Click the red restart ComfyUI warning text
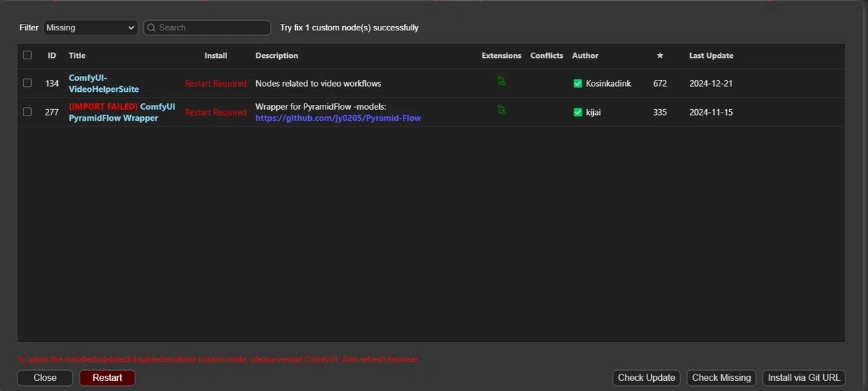This screenshot has width=868, height=391. click(218, 359)
